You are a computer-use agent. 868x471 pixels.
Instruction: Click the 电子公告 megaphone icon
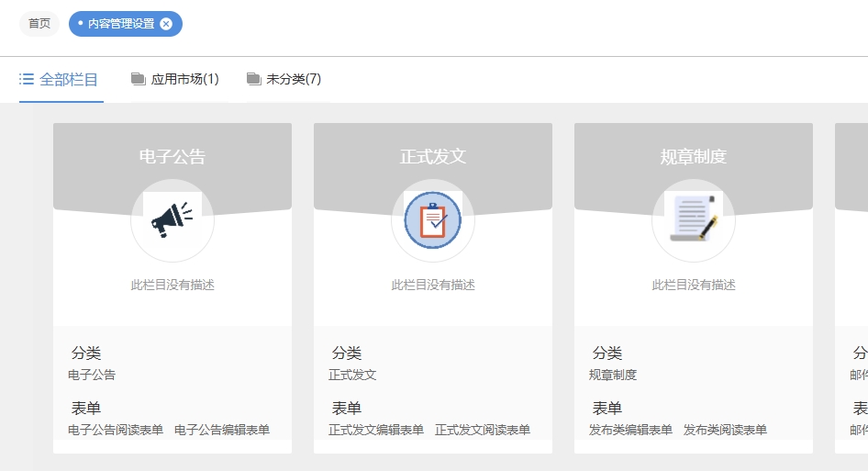(x=172, y=220)
